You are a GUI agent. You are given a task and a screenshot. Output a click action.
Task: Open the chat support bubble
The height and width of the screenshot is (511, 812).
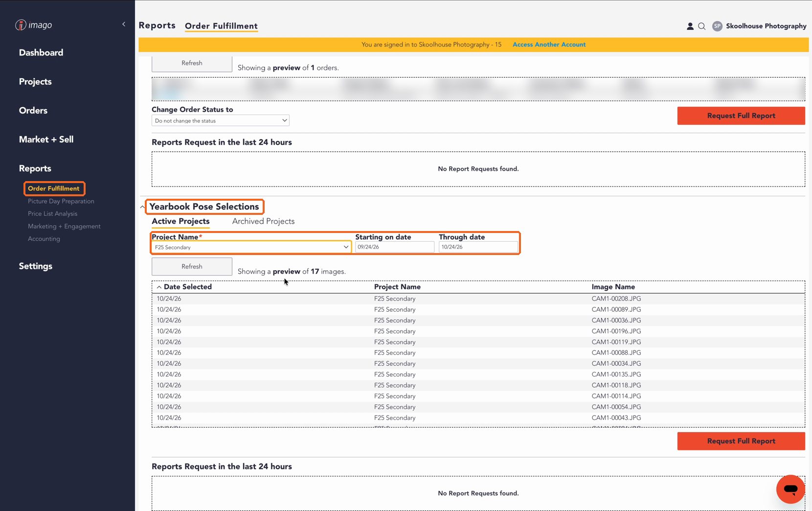click(x=790, y=489)
